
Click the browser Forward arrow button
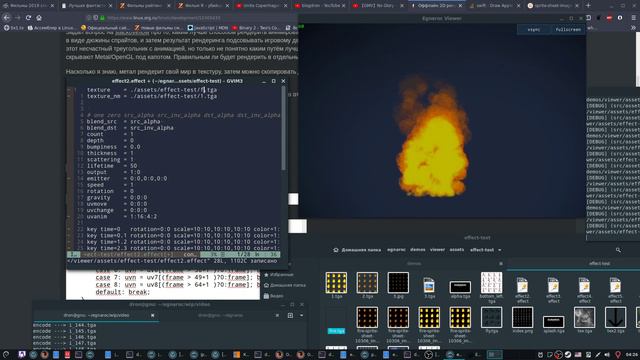click(18, 18)
